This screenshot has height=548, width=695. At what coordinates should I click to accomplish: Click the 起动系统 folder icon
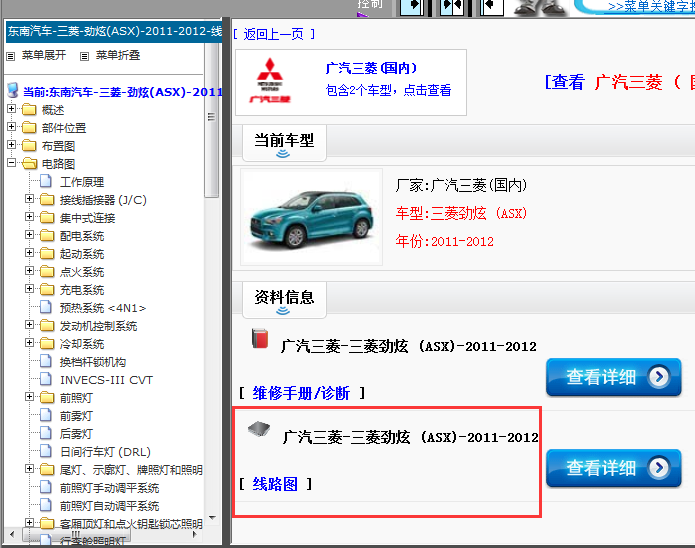click(x=47, y=254)
